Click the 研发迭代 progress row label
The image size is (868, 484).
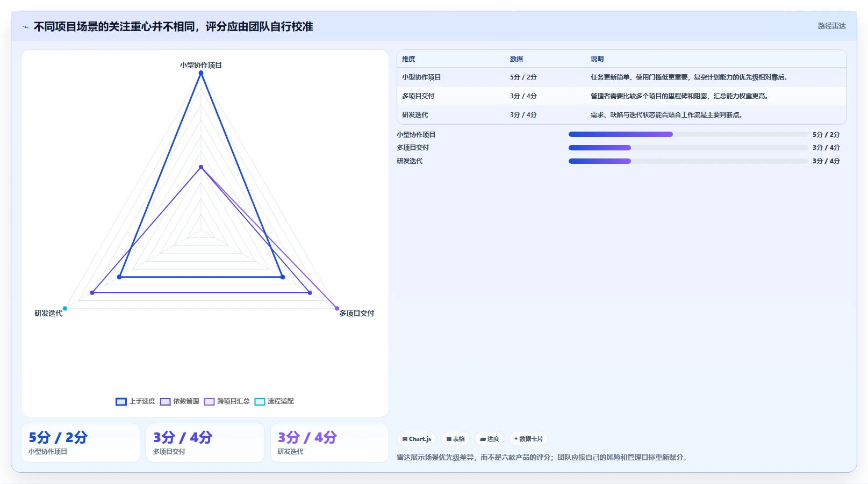point(410,161)
